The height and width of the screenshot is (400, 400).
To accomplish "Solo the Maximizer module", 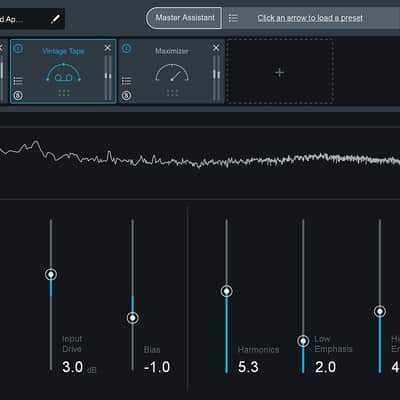I will point(126,96).
